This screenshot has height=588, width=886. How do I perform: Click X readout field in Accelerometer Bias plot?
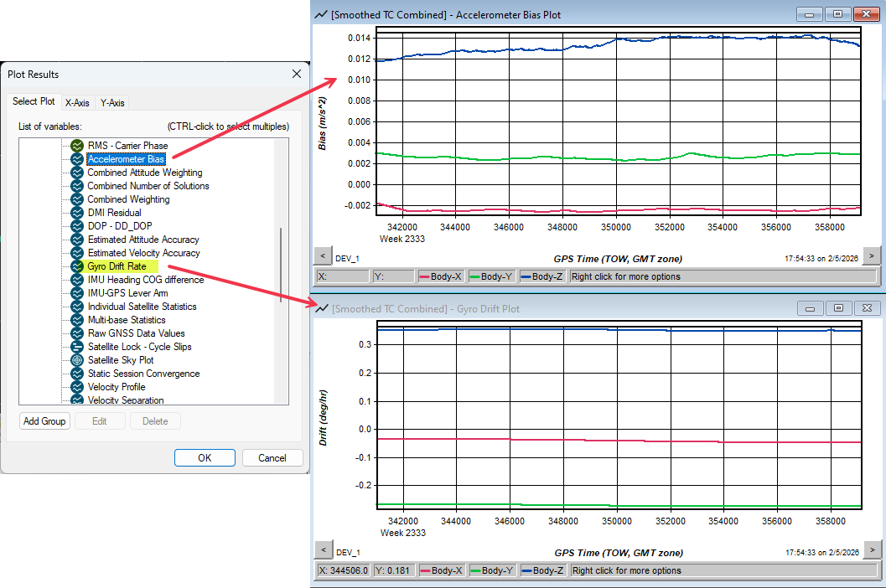tap(343, 276)
